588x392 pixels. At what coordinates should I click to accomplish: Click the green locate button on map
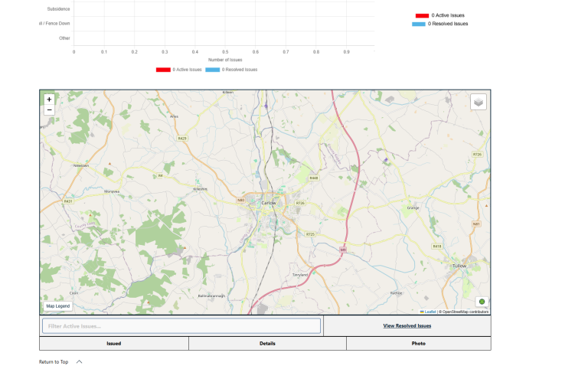click(x=482, y=302)
